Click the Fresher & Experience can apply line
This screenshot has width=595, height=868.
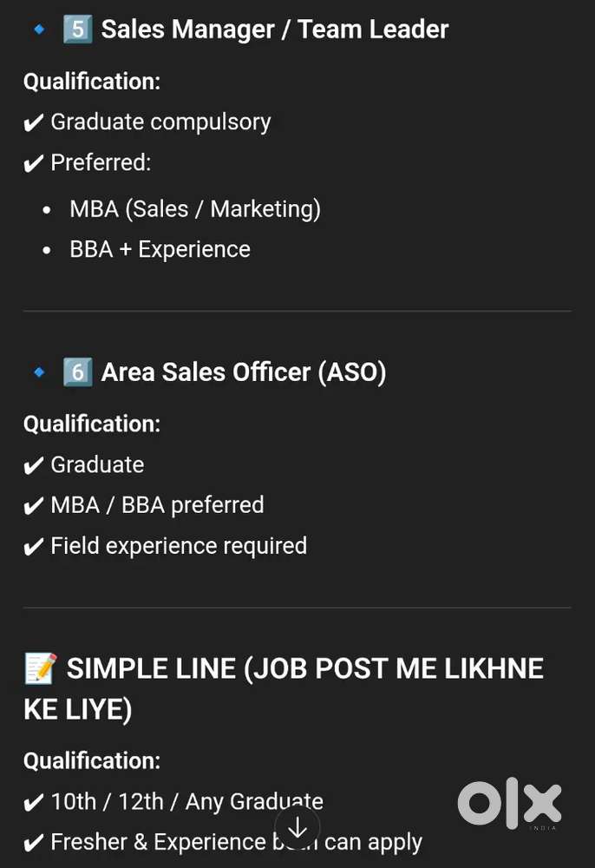236,843
